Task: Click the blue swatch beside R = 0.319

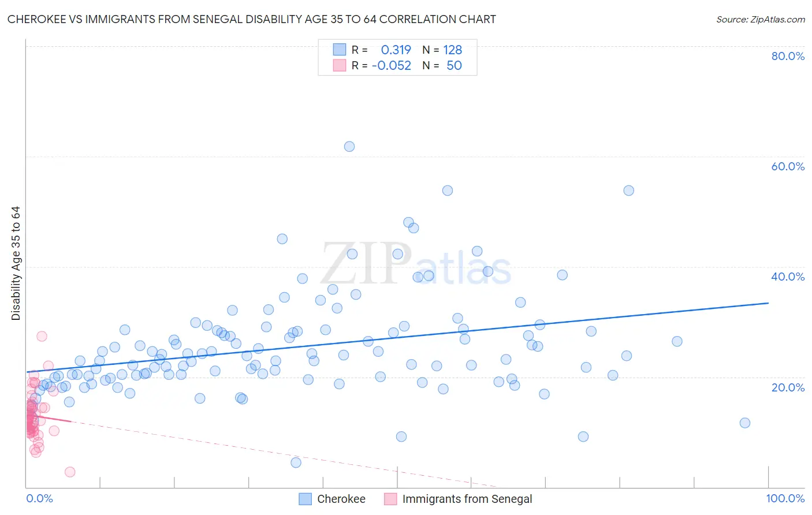Action: (339, 50)
